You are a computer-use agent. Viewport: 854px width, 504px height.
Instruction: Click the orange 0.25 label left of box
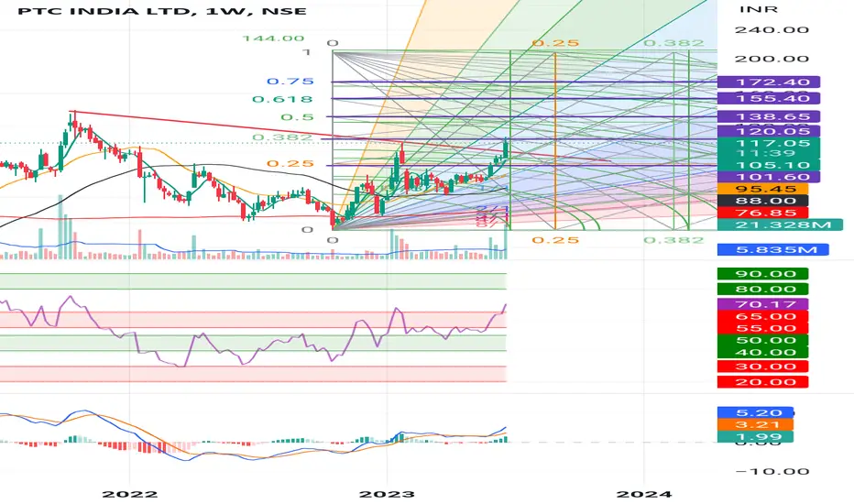tap(290, 163)
